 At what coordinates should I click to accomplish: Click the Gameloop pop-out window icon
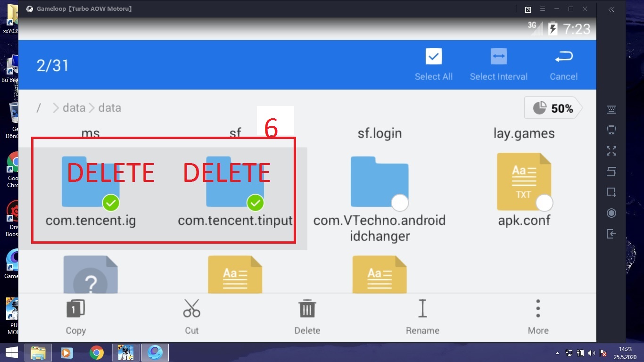click(x=528, y=9)
